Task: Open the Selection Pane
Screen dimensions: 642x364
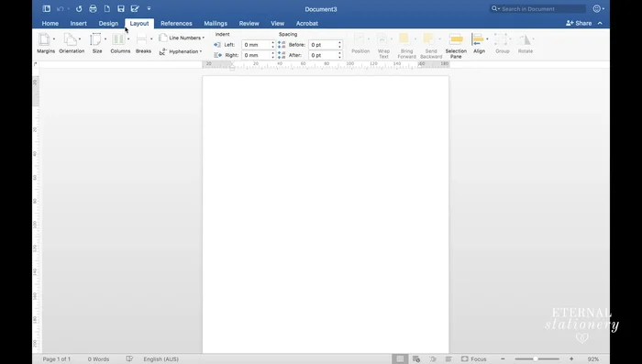Action: click(x=456, y=46)
